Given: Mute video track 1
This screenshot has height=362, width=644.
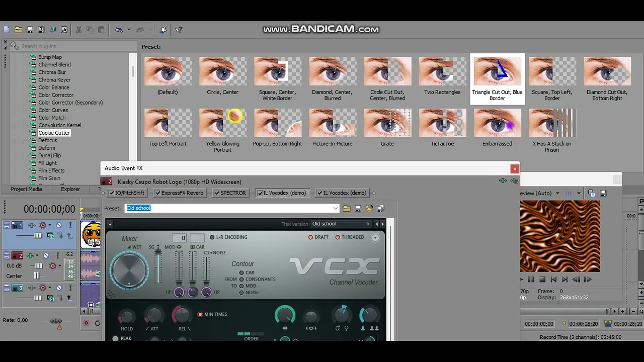Looking at the screenshot, I should (59, 225).
